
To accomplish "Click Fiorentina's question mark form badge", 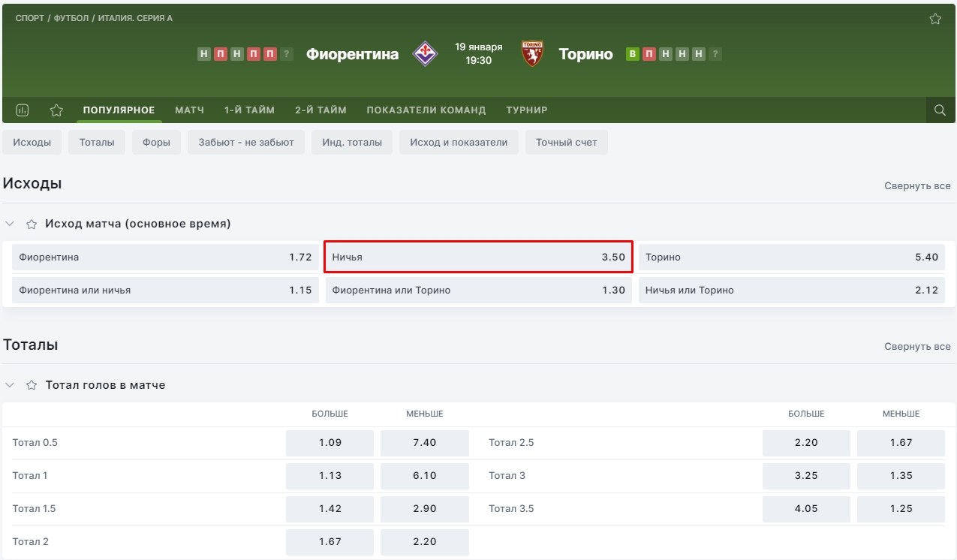I will [286, 54].
